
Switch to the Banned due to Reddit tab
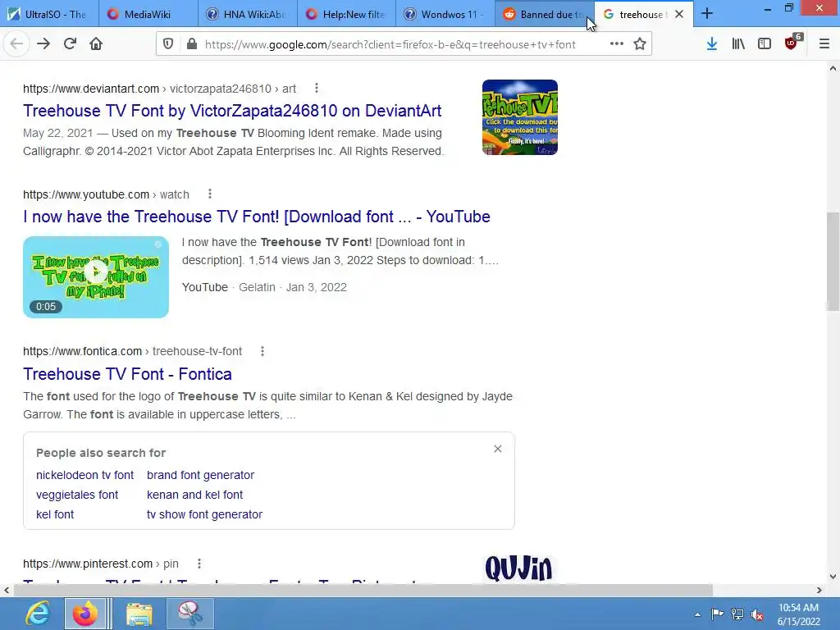pyautogui.click(x=545, y=14)
